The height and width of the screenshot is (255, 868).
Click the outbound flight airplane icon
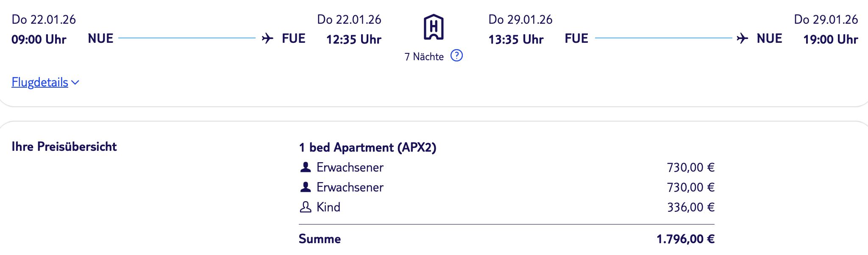(x=267, y=38)
